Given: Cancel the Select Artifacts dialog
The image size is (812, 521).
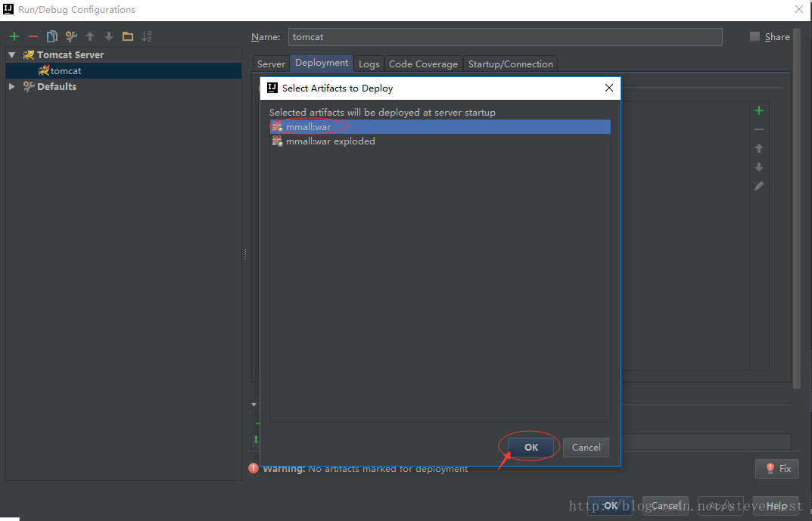Looking at the screenshot, I should click(x=586, y=448).
